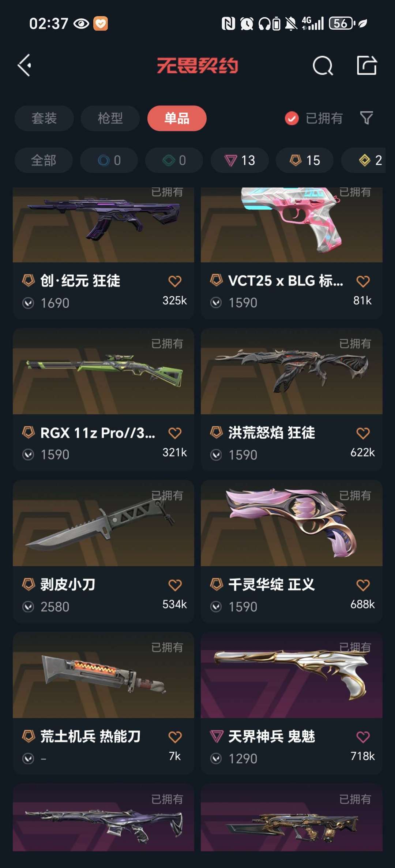Open the search magnifier icon
The height and width of the screenshot is (868, 395).
[x=323, y=66]
